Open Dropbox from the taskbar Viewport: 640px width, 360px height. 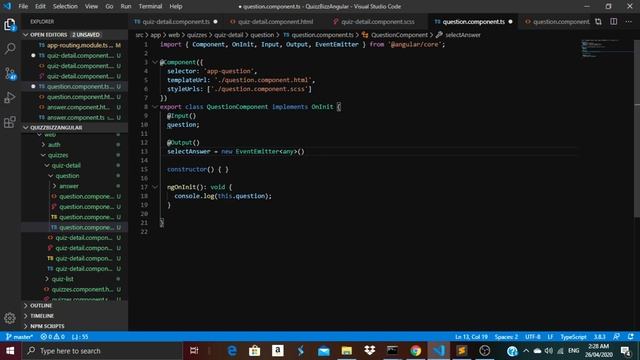pyautogui.click(x=369, y=351)
